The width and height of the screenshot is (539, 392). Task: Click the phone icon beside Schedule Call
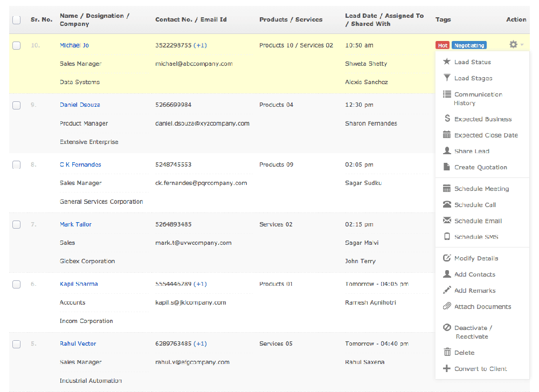447,204
